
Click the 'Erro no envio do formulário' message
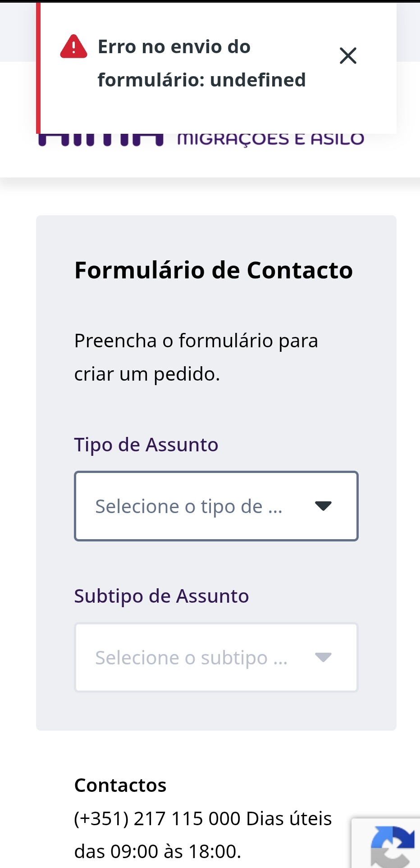click(x=201, y=63)
